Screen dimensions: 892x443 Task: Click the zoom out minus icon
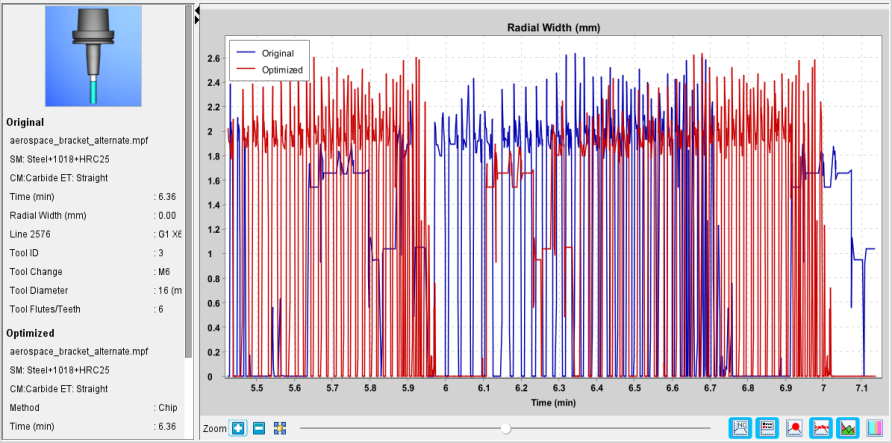[x=258, y=428]
